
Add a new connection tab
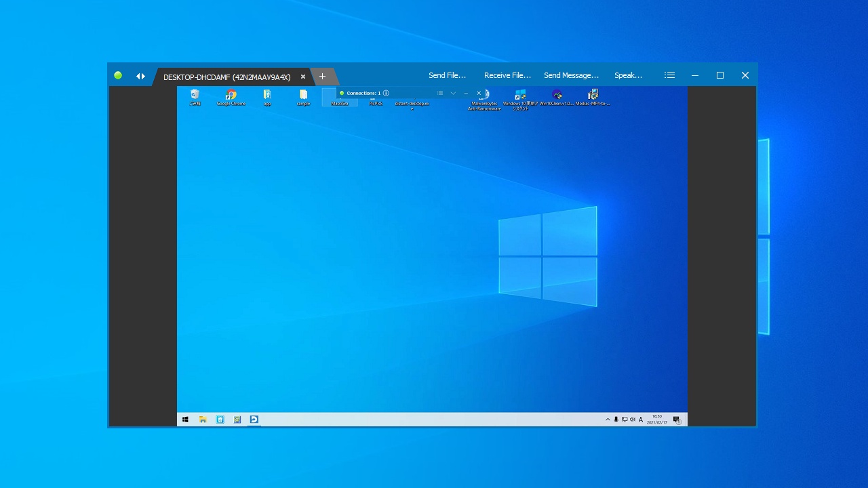[323, 77]
